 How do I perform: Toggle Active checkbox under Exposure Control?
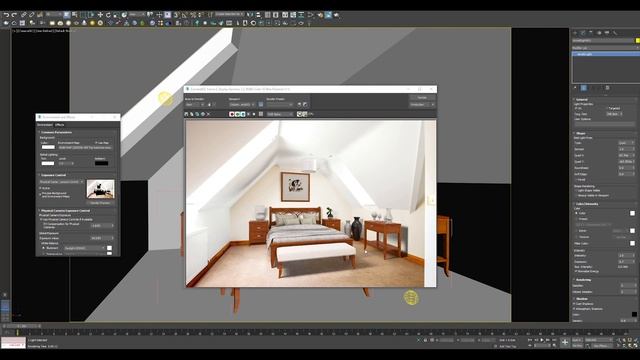40,188
